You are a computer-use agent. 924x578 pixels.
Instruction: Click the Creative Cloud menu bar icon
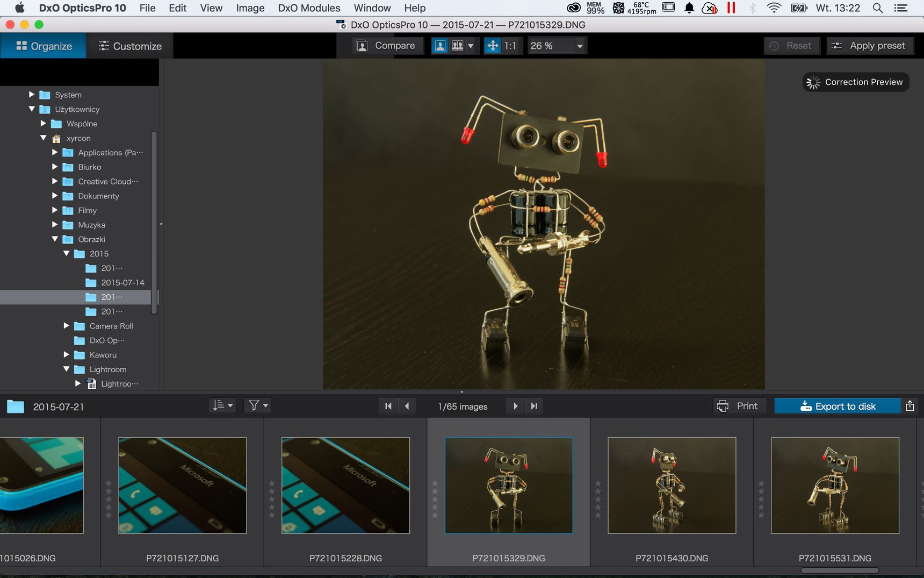tap(574, 8)
